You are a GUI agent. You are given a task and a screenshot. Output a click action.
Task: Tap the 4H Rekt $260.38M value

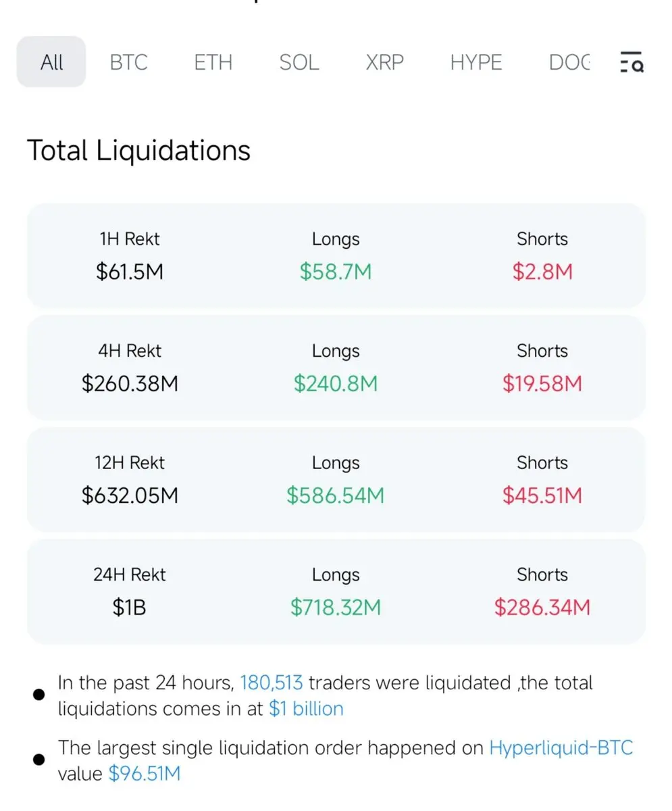pyautogui.click(x=129, y=384)
